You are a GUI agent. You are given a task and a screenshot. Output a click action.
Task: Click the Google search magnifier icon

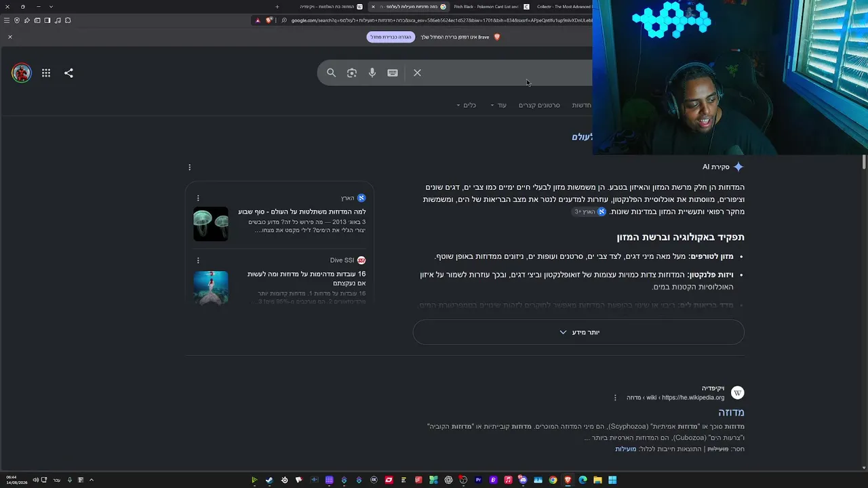point(331,73)
